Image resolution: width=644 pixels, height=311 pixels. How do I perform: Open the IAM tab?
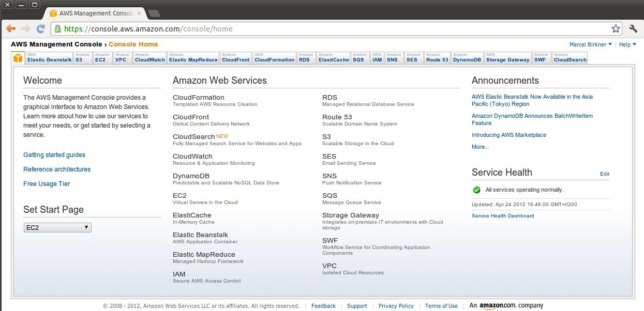coord(378,58)
